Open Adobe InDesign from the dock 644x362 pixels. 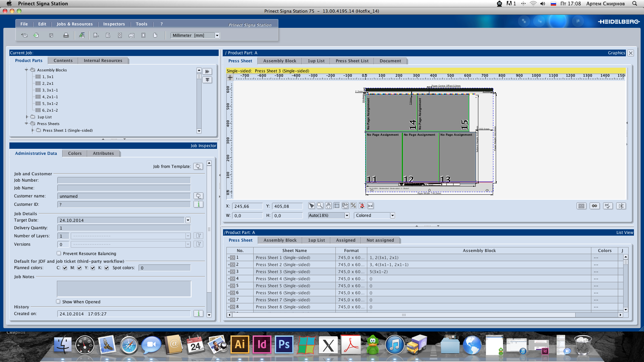pyautogui.click(x=262, y=345)
